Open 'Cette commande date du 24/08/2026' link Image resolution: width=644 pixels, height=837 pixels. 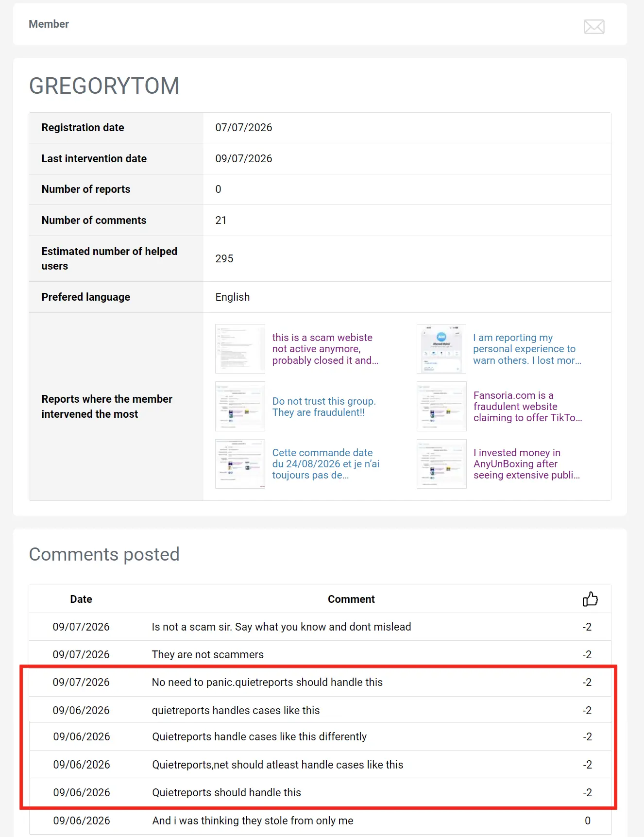pos(326,464)
